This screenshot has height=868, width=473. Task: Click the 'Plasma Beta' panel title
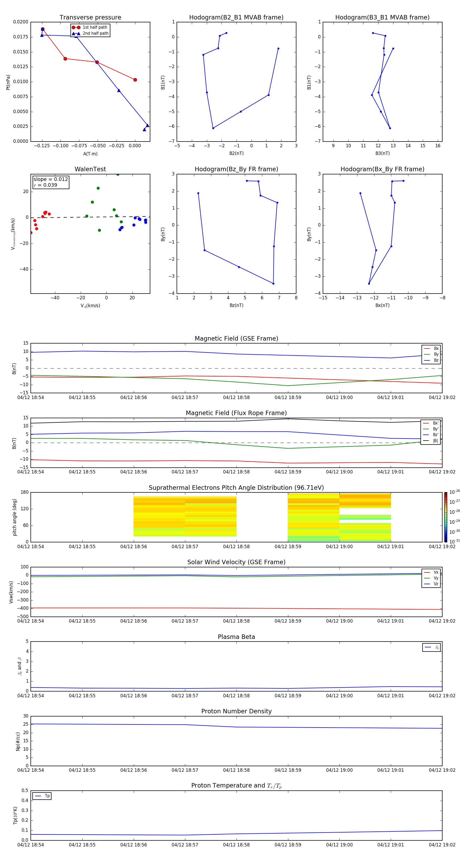236,637
